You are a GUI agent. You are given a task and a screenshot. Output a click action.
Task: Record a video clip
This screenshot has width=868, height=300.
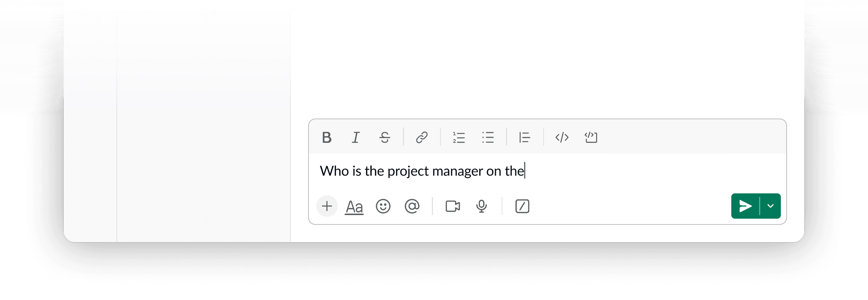(x=452, y=206)
